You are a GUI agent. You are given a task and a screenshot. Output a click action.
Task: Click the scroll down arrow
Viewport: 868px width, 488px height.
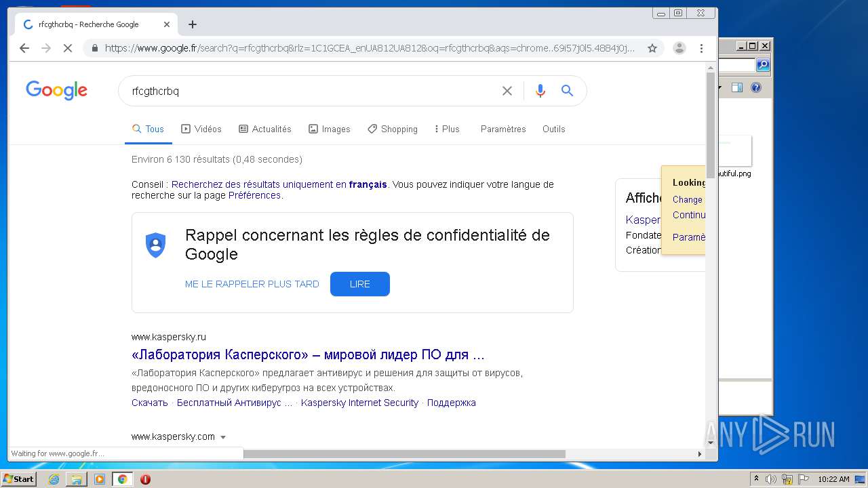[711, 443]
